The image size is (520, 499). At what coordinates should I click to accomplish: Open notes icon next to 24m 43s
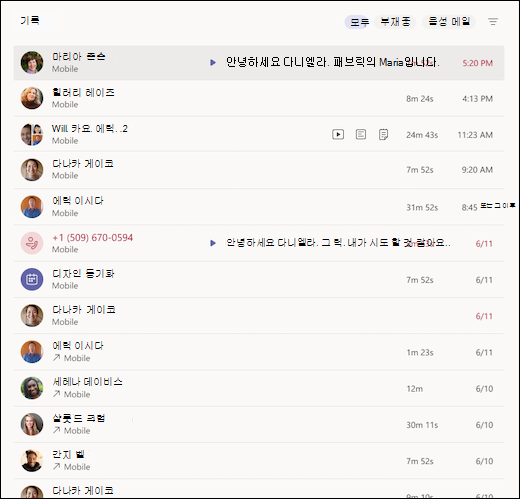point(383,134)
